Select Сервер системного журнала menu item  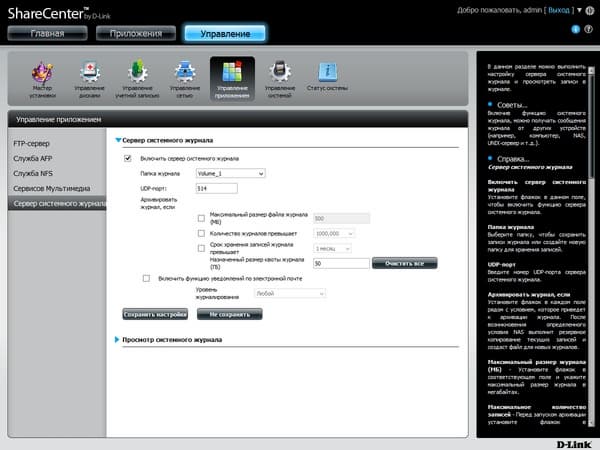pyautogui.click(x=57, y=203)
